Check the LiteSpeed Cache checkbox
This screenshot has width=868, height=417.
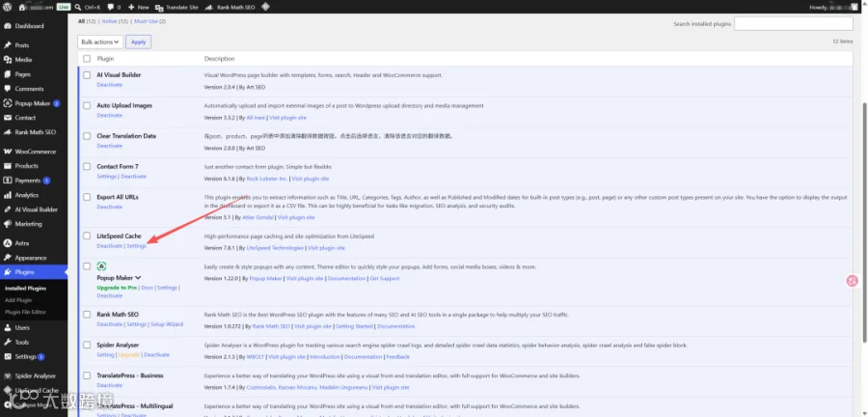[87, 236]
